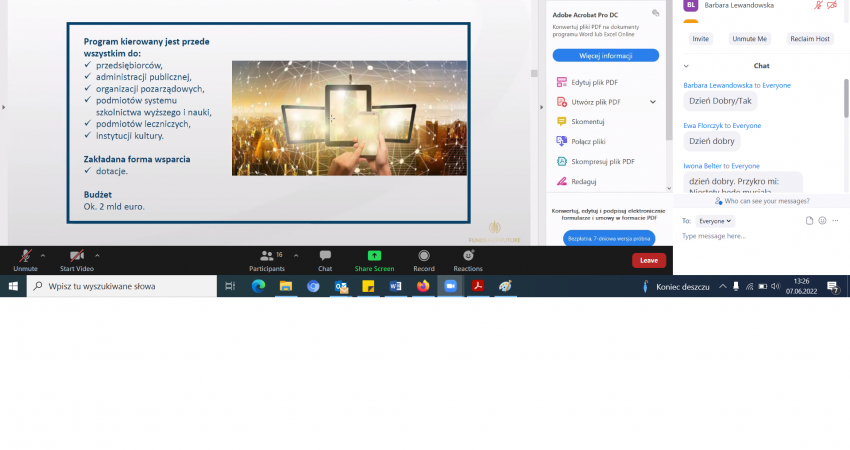850x450 pixels.
Task: Collapse the Chat section chevron
Action: point(686,66)
